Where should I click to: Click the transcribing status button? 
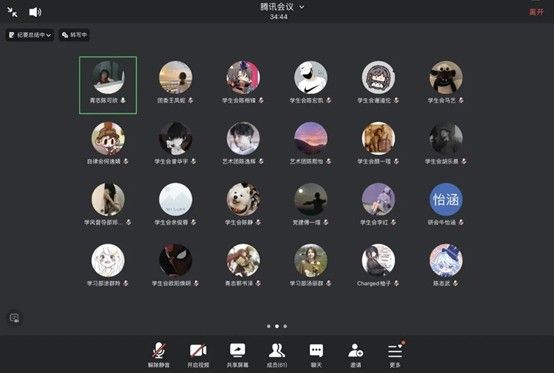pyautogui.click(x=74, y=35)
